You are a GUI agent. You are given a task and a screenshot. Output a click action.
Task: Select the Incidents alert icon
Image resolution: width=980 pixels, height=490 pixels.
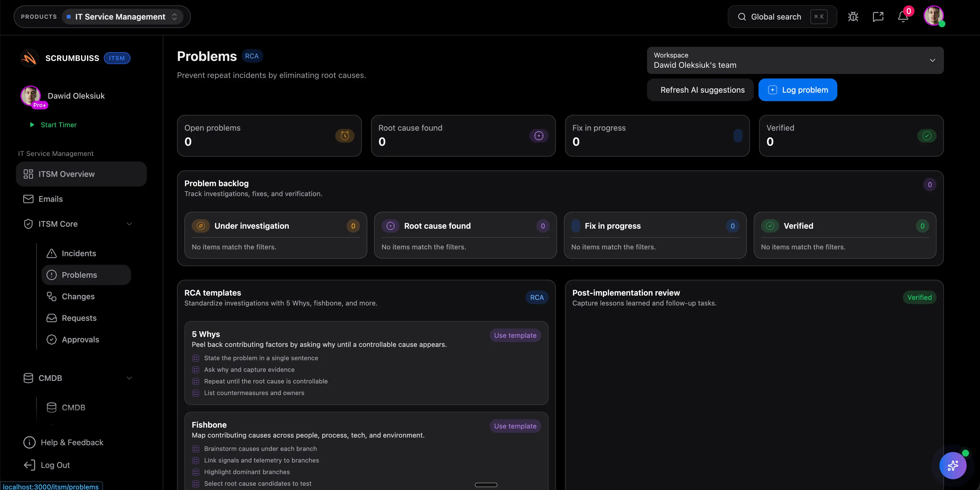51,253
